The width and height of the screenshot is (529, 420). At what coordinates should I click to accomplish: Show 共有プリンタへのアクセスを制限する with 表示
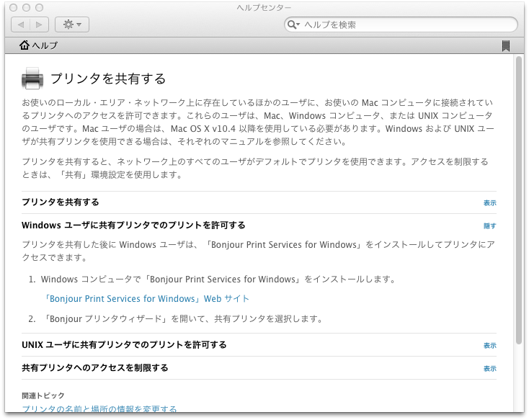coord(490,368)
